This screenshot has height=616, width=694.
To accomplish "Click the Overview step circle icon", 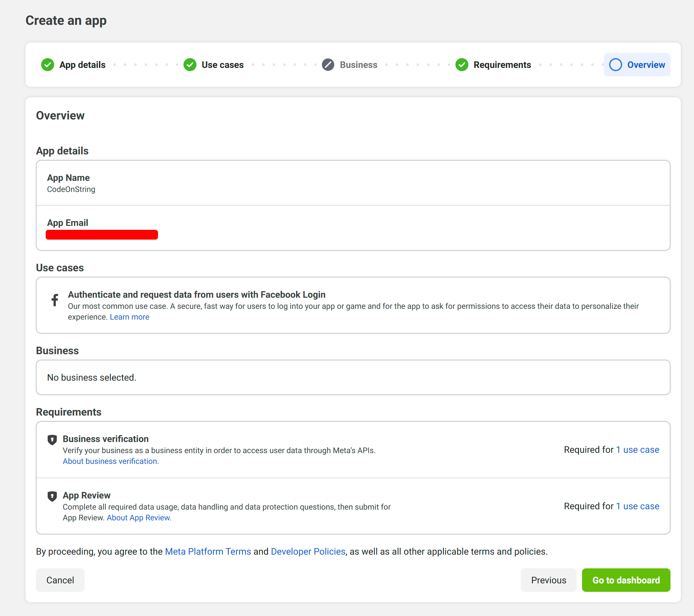I will [615, 65].
